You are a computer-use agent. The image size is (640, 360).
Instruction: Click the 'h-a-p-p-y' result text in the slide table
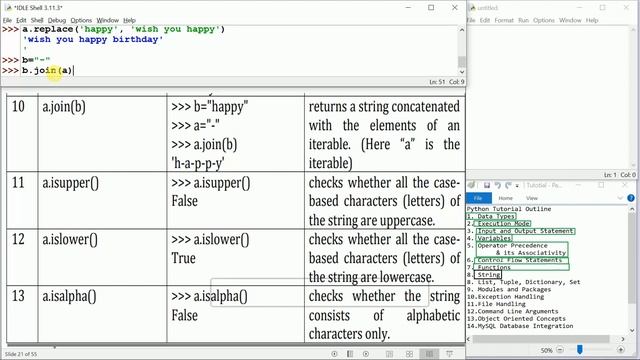click(x=198, y=163)
